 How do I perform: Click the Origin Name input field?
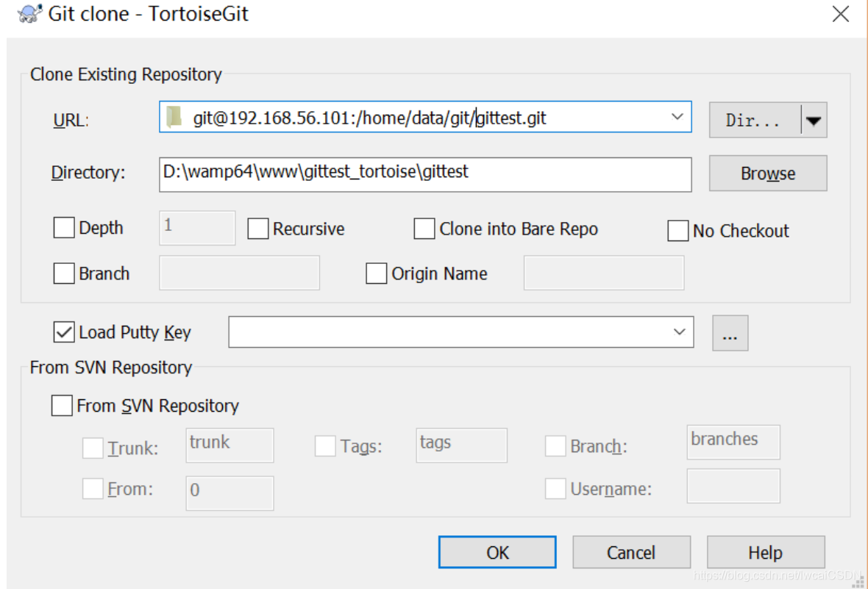point(603,273)
